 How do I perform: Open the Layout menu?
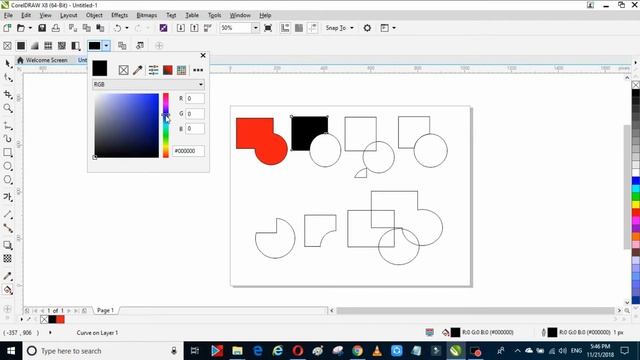coord(68,15)
